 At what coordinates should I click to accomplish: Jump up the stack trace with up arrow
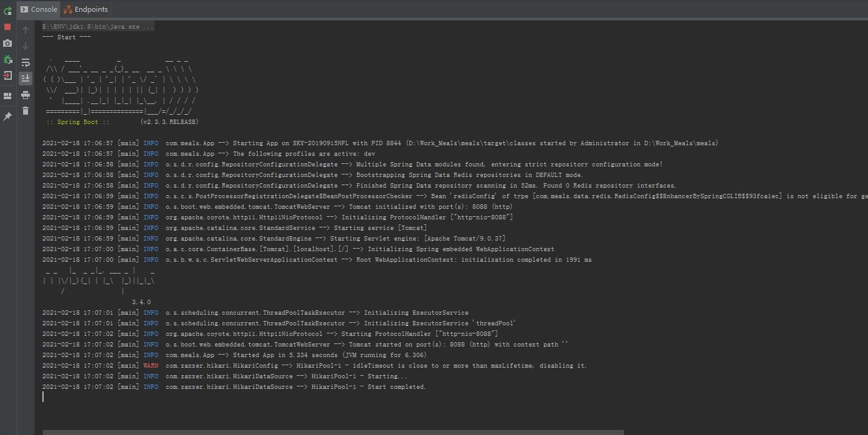[26, 30]
